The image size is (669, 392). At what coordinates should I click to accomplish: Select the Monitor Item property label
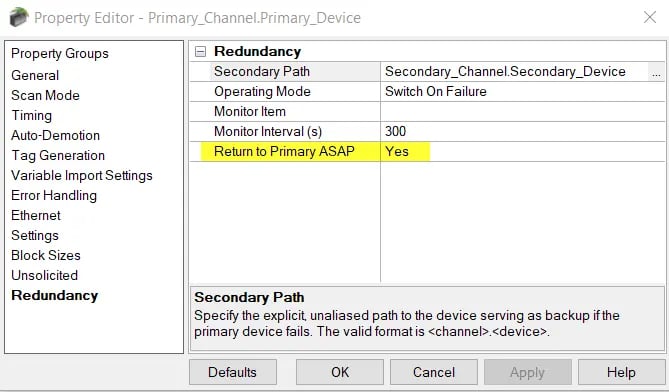tap(250, 112)
